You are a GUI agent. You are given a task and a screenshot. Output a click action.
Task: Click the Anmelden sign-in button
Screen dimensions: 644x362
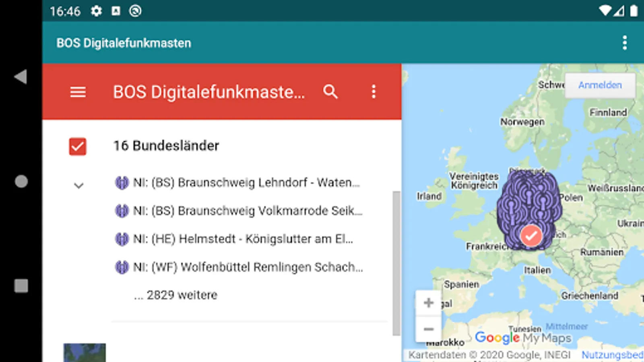pyautogui.click(x=600, y=85)
